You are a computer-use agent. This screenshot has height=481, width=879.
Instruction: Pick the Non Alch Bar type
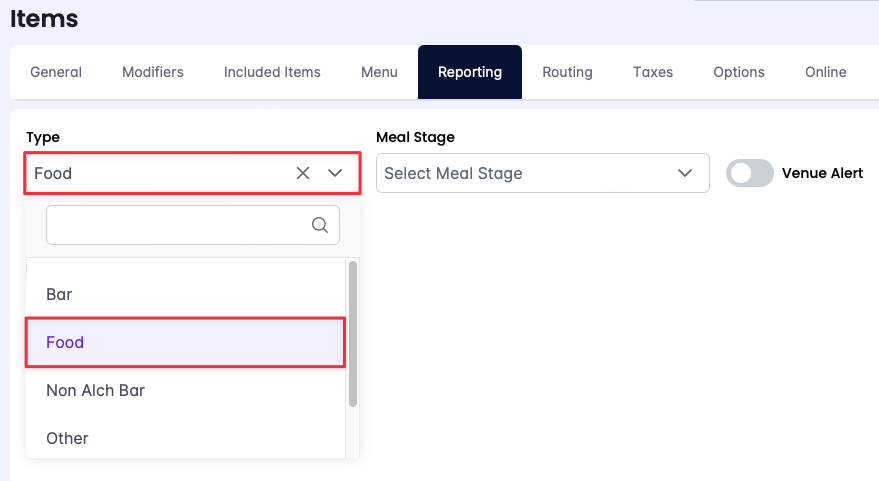[x=95, y=390]
